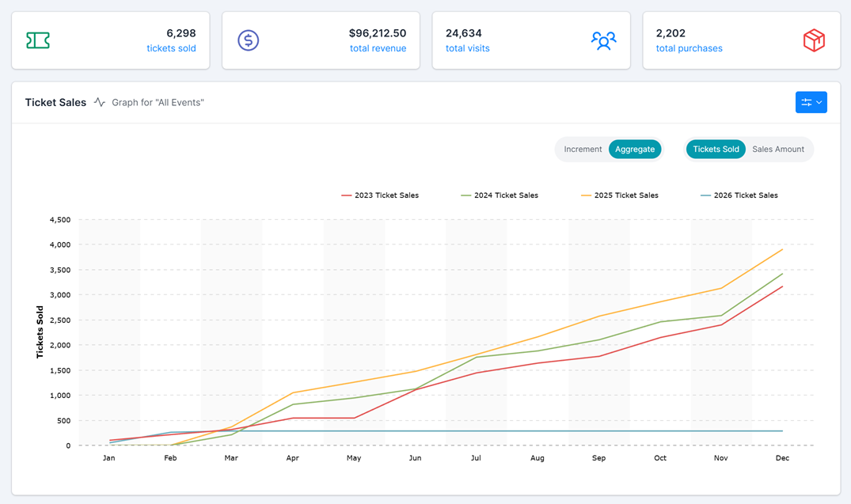This screenshot has width=851, height=504.
Task: Click the group of people icon on total visits card
Action: 604,40
